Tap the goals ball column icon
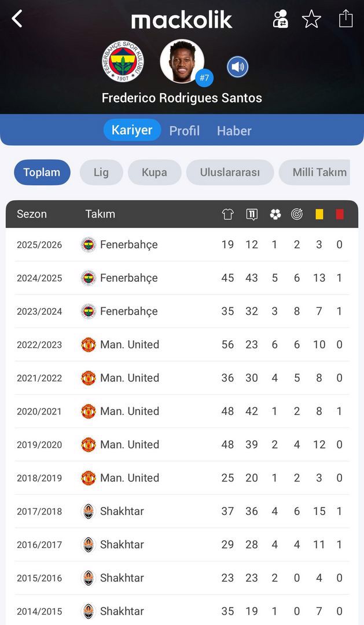This screenshot has width=364, height=625. click(275, 214)
